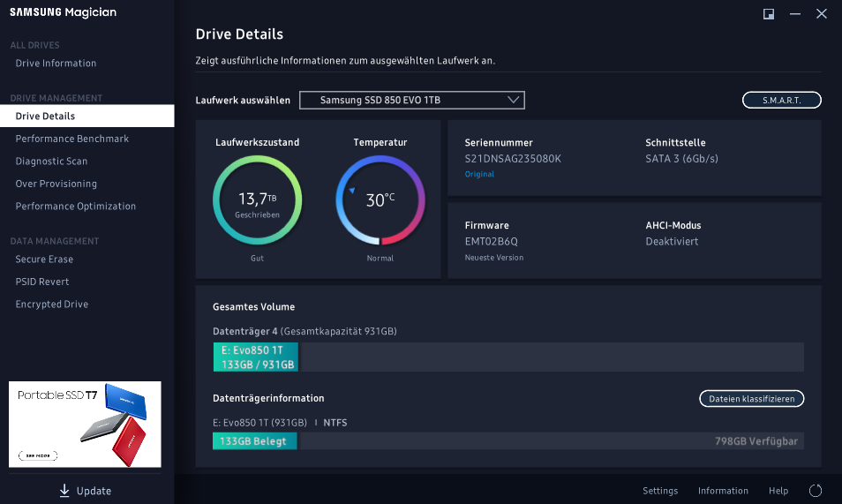The height and width of the screenshot is (504, 842).
Task: Click the Laufwerkszustand health ring gauge
Action: 257,199
